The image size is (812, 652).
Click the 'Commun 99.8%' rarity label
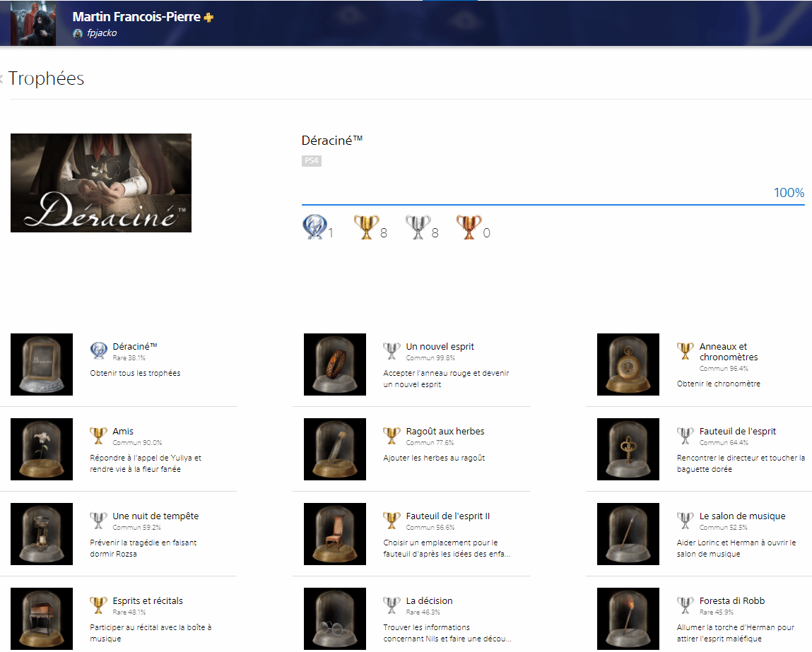tap(430, 358)
